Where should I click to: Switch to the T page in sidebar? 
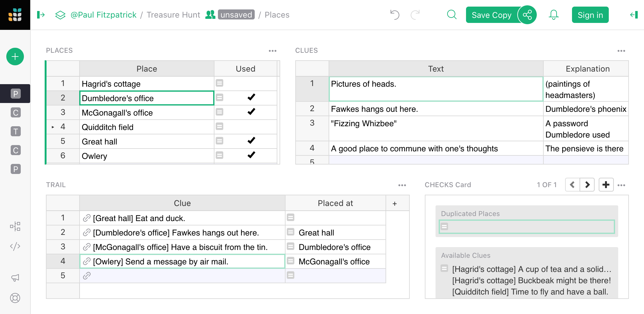tap(15, 131)
